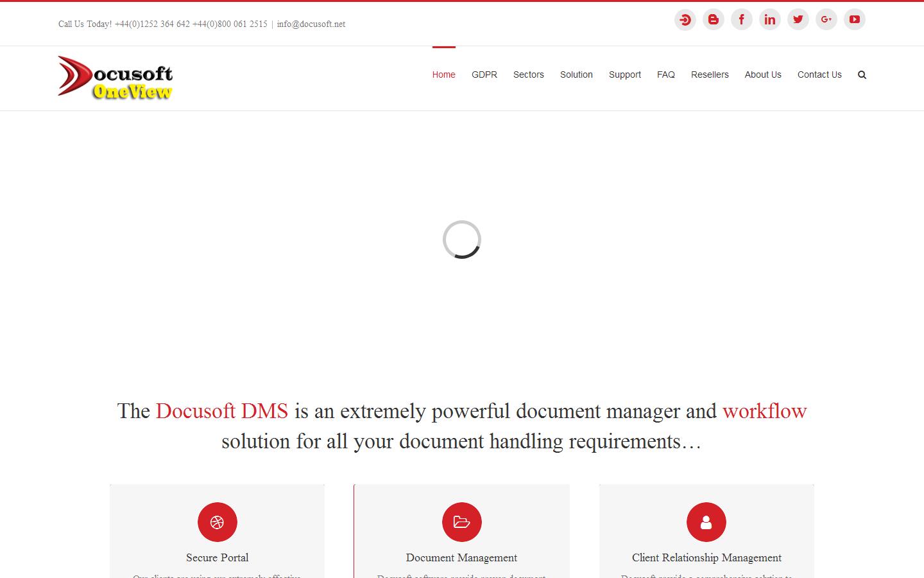
Task: Click the info@docusoft.net email link
Action: click(x=311, y=24)
